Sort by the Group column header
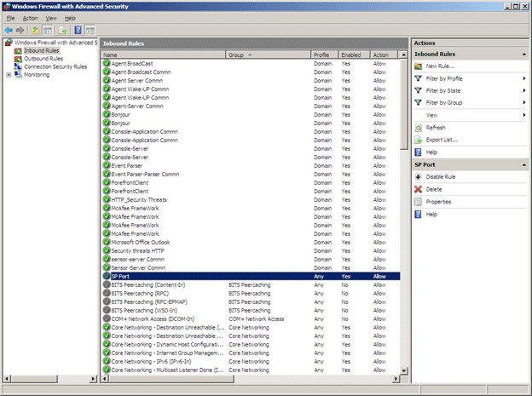 coord(268,55)
